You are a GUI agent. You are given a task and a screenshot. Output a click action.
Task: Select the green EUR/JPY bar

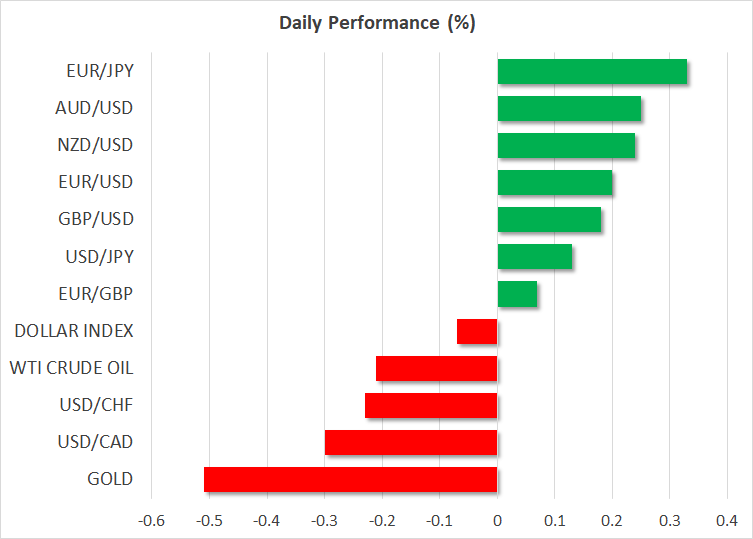(x=592, y=72)
